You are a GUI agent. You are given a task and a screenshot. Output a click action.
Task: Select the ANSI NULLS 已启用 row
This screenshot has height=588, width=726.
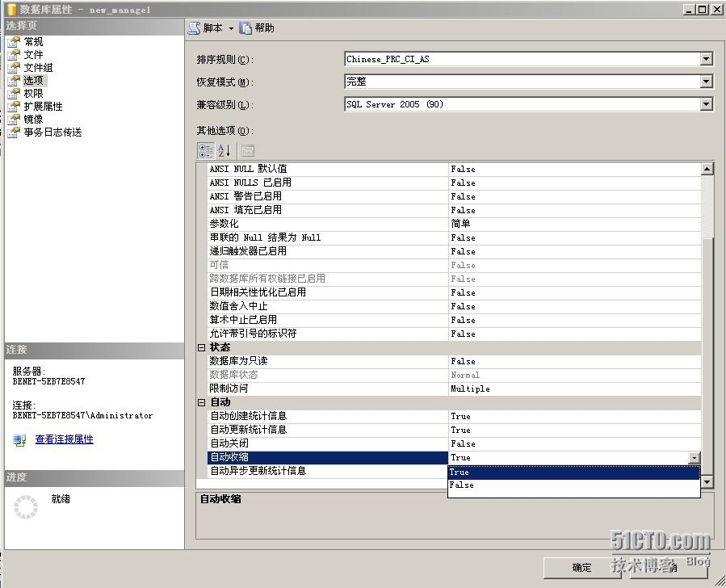[x=454, y=183]
